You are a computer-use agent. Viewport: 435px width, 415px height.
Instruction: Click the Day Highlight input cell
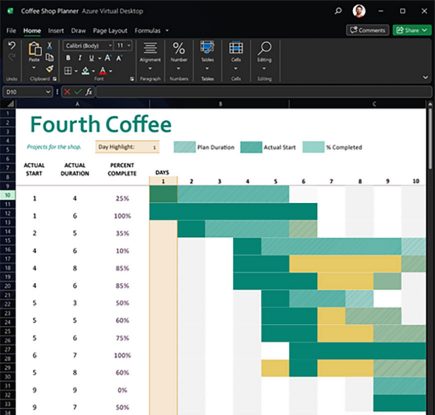coord(127,147)
